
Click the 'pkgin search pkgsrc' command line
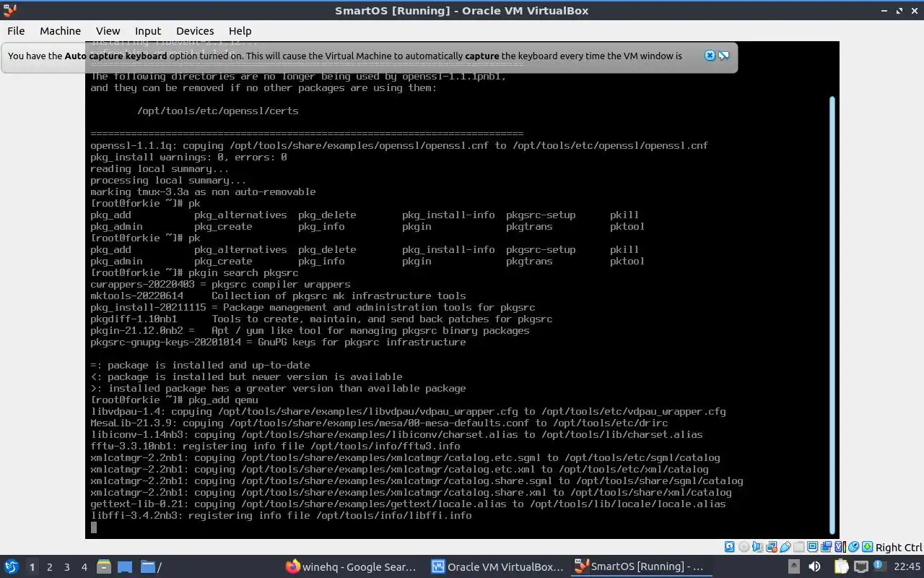tap(194, 272)
